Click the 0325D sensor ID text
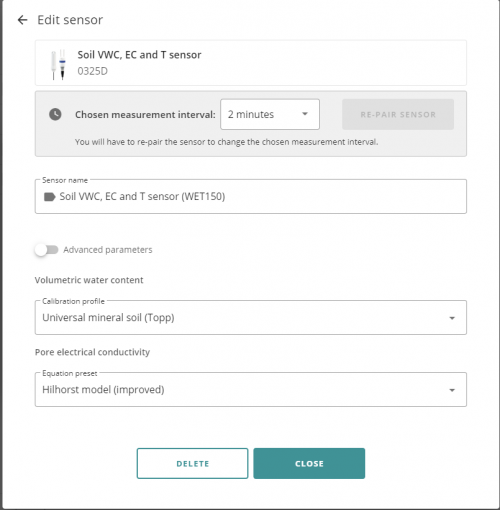This screenshot has width=500, height=510. coord(93,71)
